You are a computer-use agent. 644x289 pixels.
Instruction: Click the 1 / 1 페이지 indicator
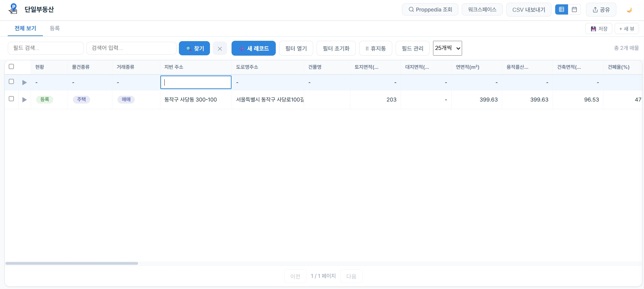pos(323,276)
